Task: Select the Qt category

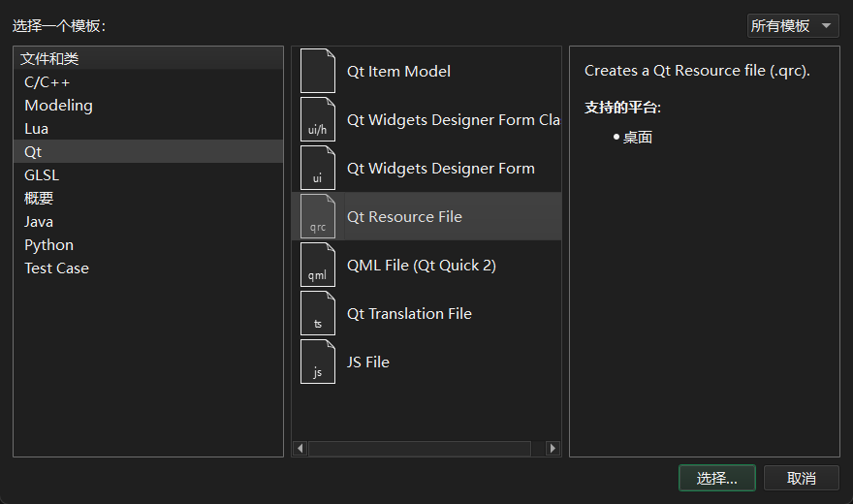Action: [148, 152]
